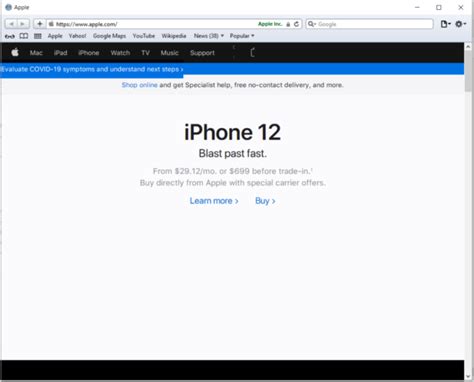Select Watch in the site navigation

pos(120,53)
